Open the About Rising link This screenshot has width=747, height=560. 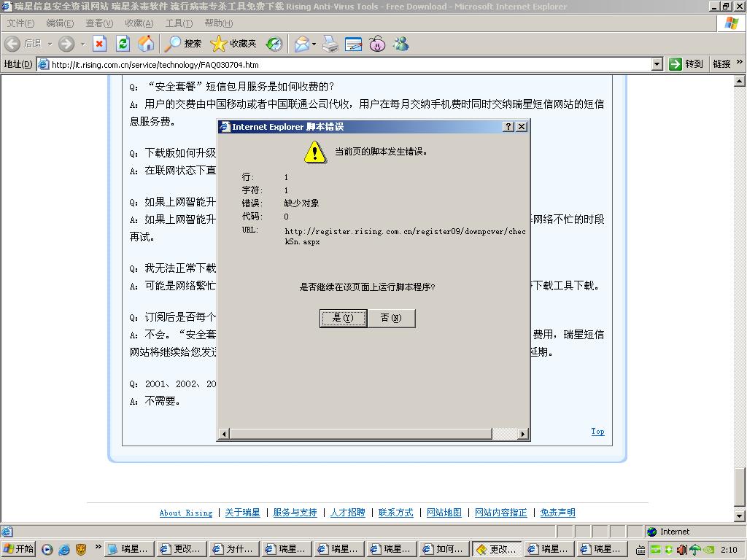point(186,513)
